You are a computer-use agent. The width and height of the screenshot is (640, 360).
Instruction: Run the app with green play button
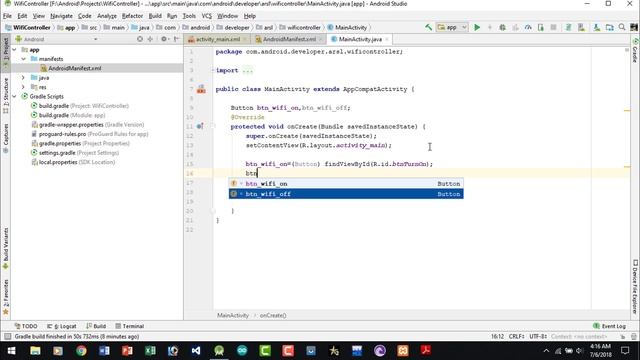coord(477,27)
